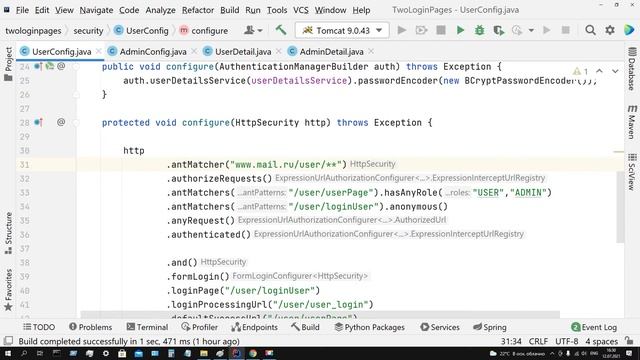Open the Terminal tool window

pyautogui.click(x=147, y=327)
